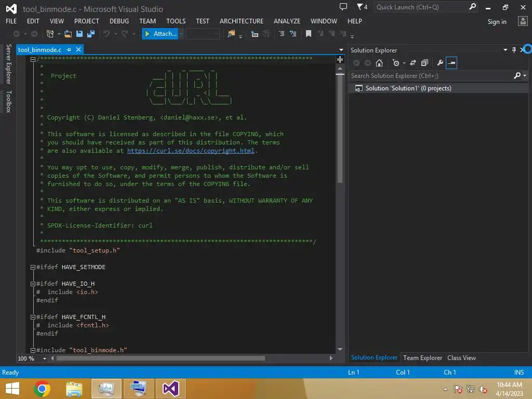The width and height of the screenshot is (532, 399).
Task: Click the Undo arrow icon
Action: 107,34
